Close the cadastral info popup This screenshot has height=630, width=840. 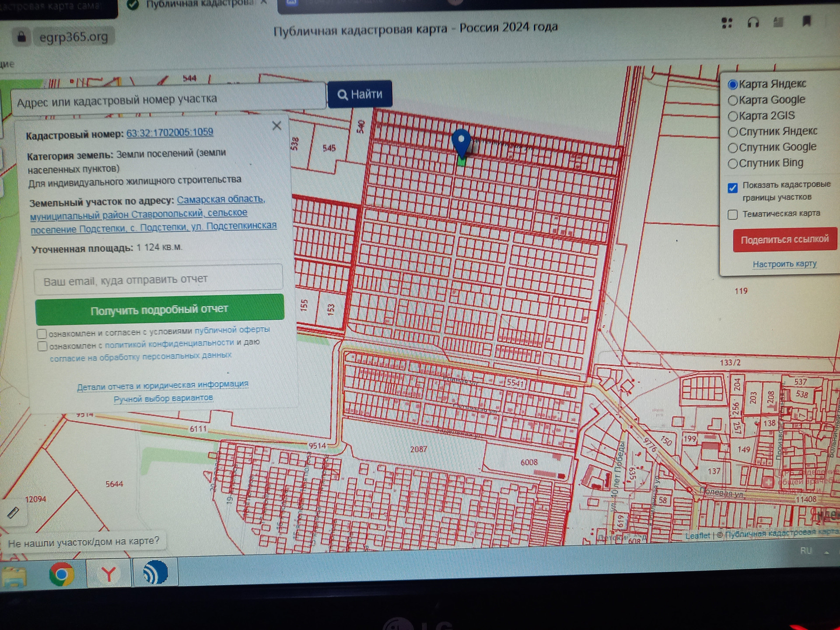(276, 126)
